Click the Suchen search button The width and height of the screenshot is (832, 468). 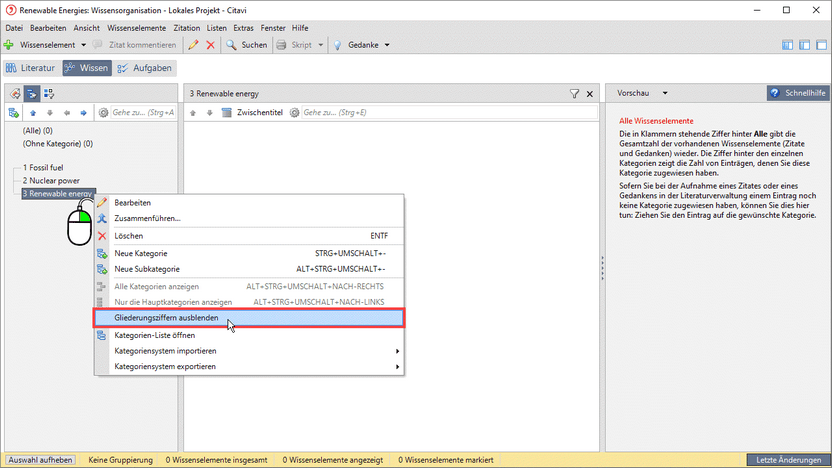click(x=247, y=45)
